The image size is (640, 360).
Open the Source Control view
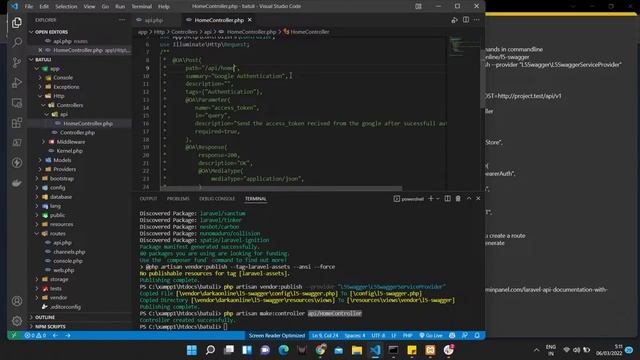pos(17,62)
